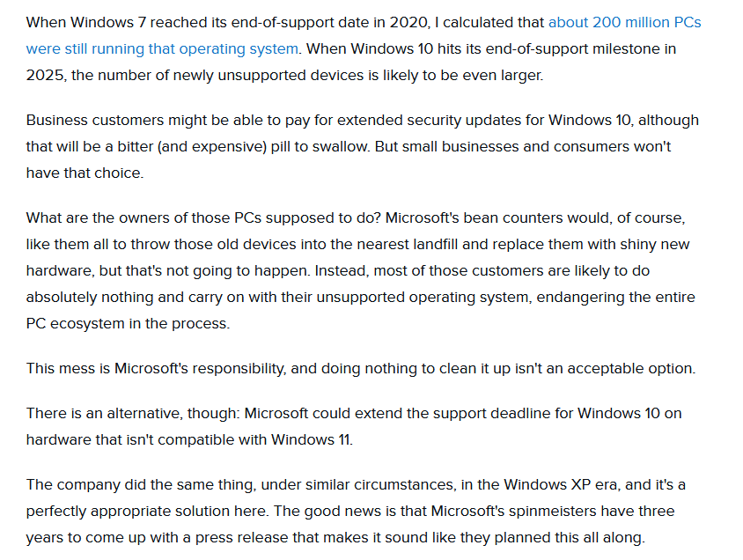Open the "about 200 million PCs" link
This screenshot has height=560, width=743.
click(624, 22)
